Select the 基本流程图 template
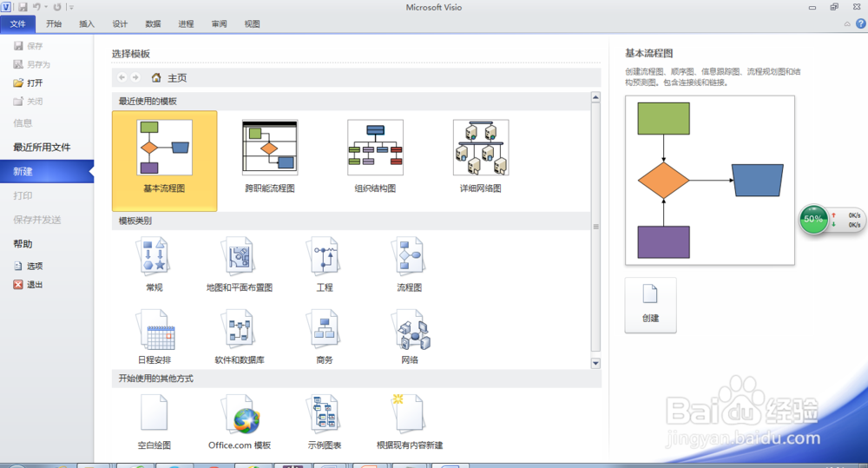 tap(164, 161)
